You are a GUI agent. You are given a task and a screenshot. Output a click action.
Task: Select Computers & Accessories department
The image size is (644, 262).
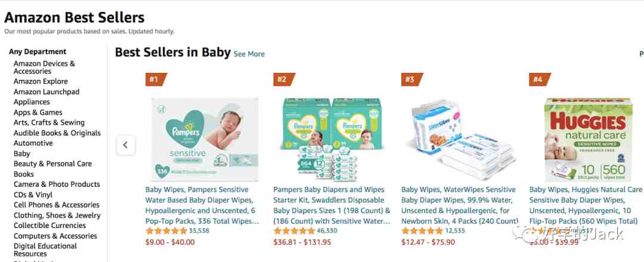pyautogui.click(x=55, y=236)
